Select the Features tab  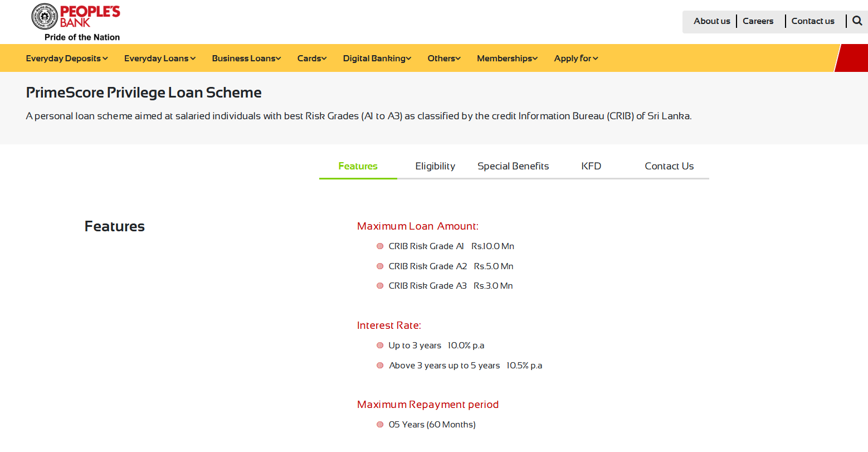(358, 166)
